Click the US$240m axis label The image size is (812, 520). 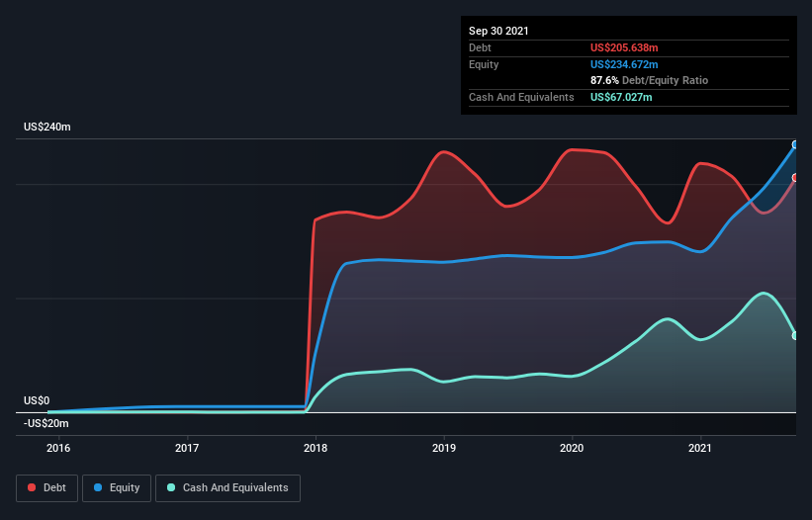(47, 127)
